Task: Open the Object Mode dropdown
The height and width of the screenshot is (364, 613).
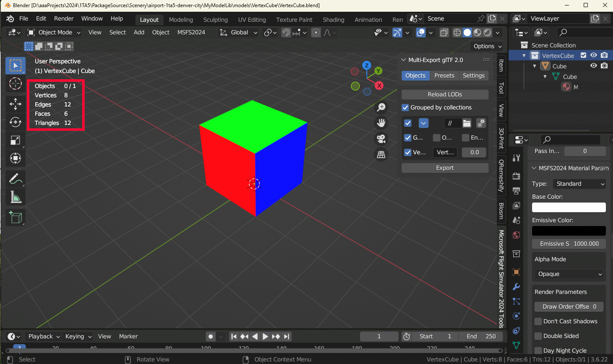Action: pyautogui.click(x=54, y=32)
